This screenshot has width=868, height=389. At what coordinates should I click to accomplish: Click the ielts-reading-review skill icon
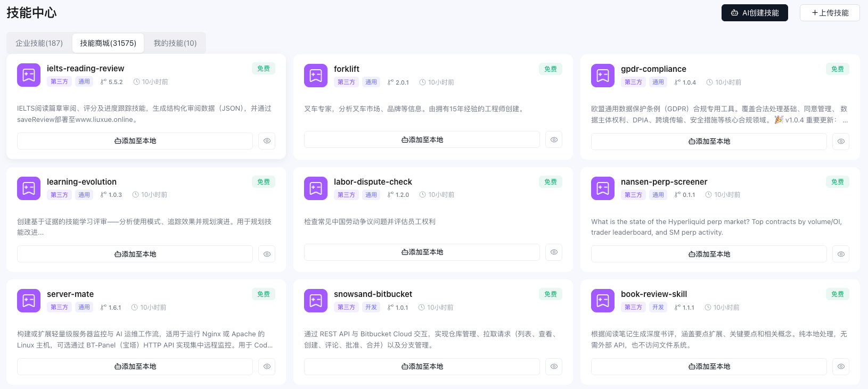click(29, 75)
